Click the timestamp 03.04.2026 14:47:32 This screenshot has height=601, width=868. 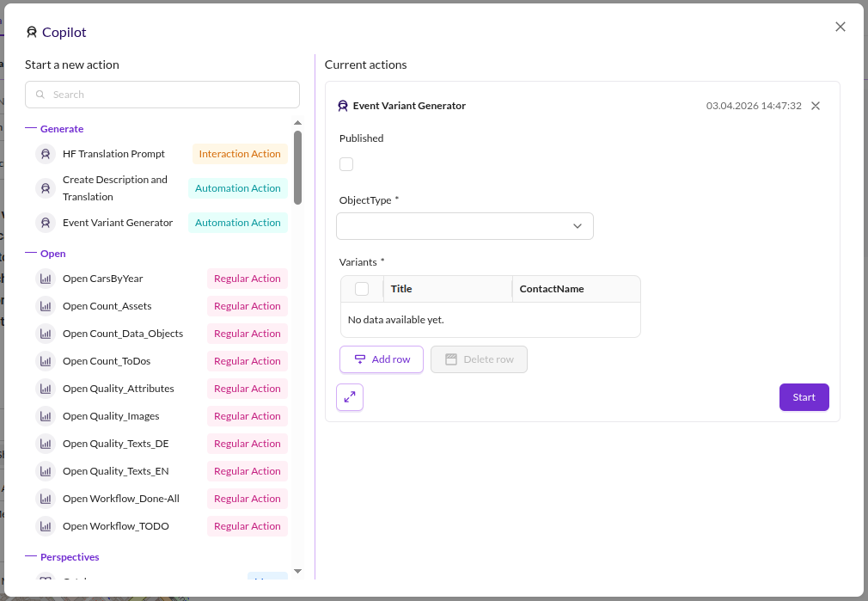tap(754, 106)
